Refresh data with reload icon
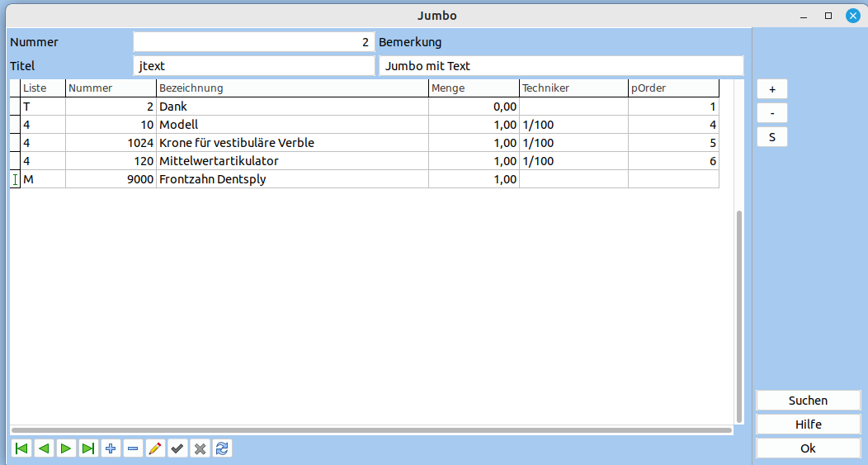 click(222, 448)
